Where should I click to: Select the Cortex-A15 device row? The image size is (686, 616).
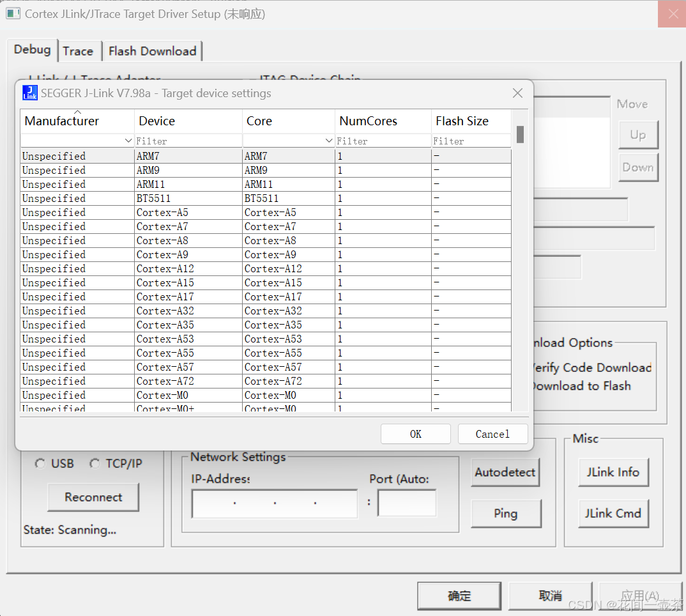pos(266,282)
